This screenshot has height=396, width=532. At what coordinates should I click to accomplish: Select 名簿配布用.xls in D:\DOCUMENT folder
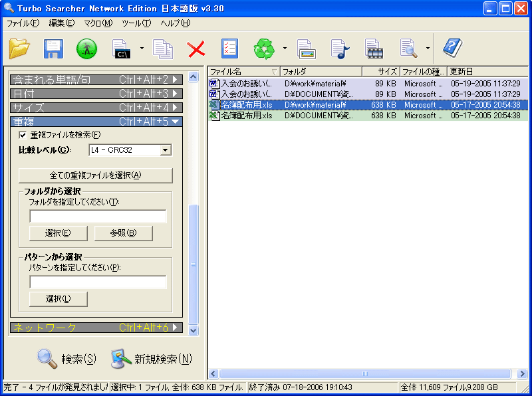pyautogui.click(x=368, y=115)
